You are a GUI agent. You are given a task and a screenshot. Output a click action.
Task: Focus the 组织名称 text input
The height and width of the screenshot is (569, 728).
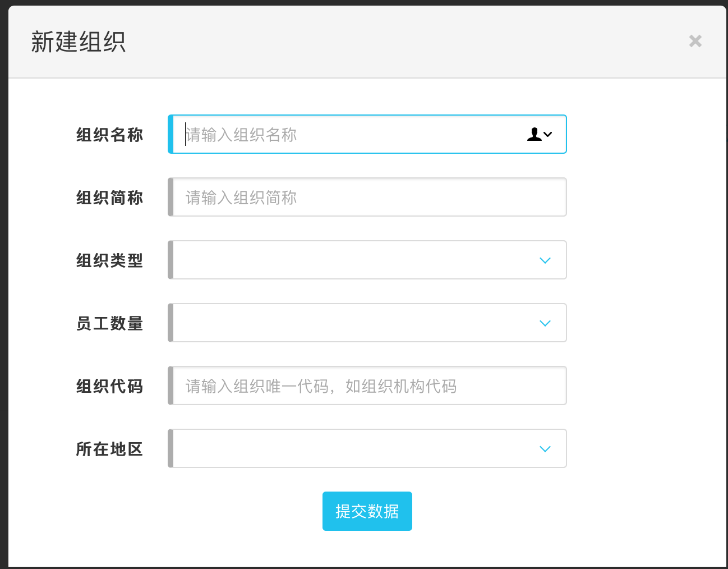pos(348,135)
